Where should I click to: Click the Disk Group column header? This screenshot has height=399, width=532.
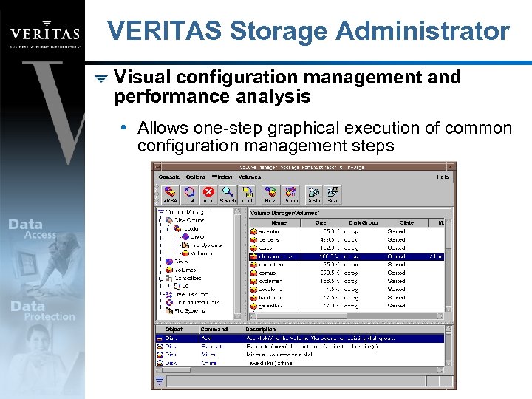click(363, 222)
